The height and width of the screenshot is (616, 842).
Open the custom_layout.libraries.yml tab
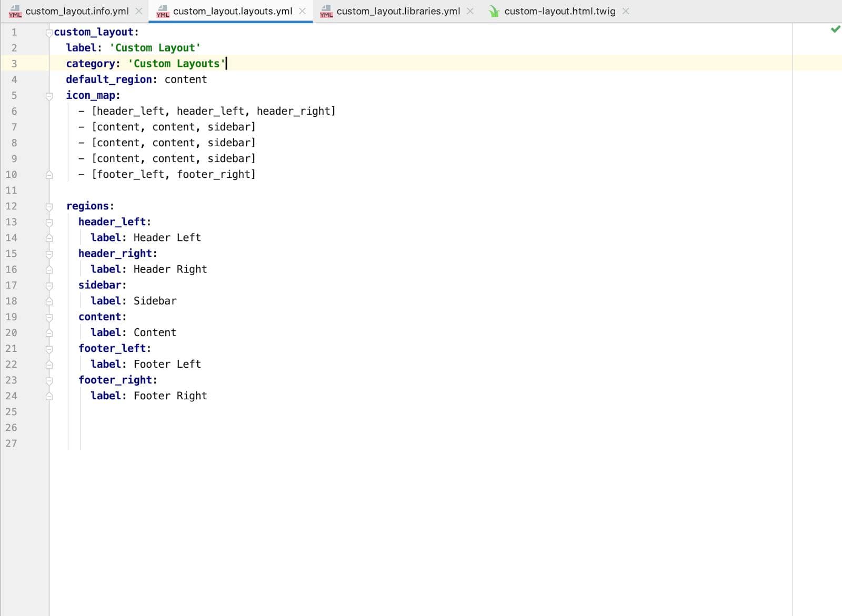tap(398, 11)
